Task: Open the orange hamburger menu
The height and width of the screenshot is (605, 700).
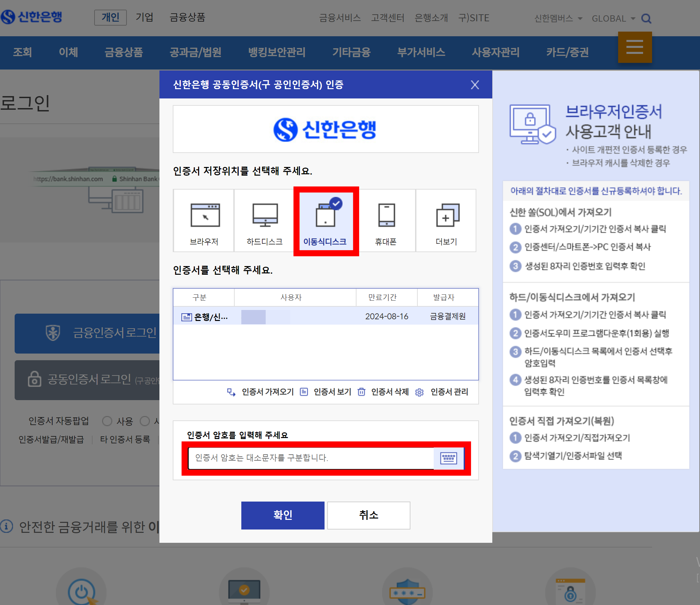Action: pos(634,47)
